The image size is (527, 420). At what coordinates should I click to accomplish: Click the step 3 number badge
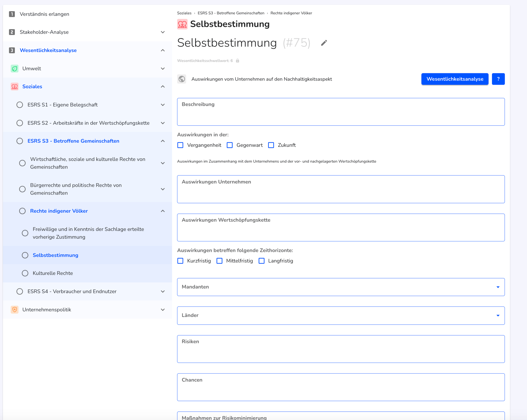click(x=12, y=50)
